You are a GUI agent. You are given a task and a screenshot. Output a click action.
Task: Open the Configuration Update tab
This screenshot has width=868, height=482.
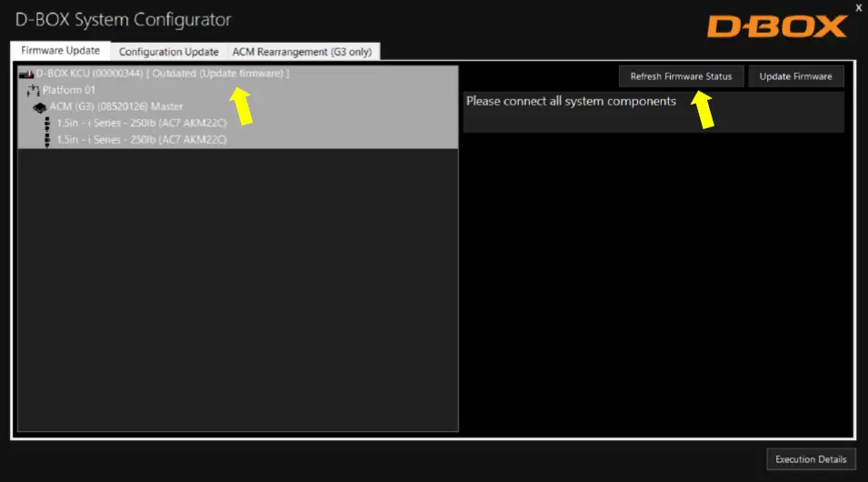169,52
